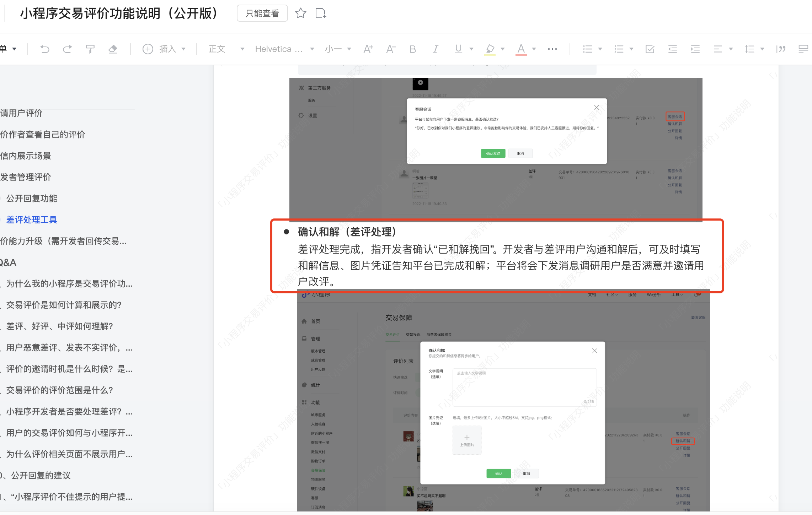Toggle bold formatting
The image size is (812, 515).
[412, 49]
